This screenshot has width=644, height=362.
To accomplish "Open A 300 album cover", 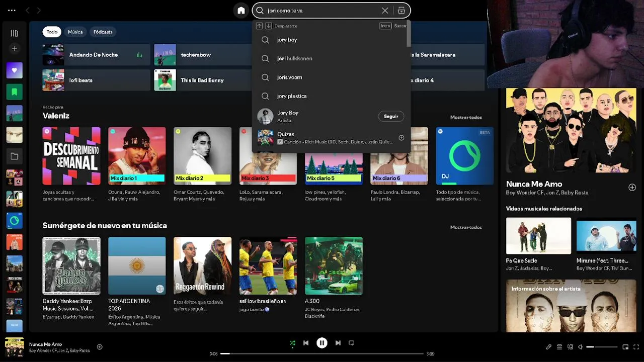I will tap(334, 266).
